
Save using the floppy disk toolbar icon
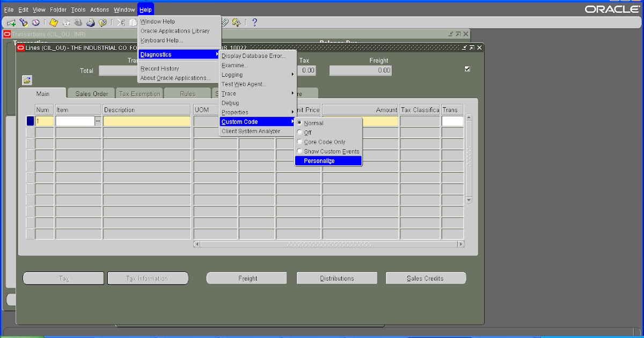click(53, 23)
